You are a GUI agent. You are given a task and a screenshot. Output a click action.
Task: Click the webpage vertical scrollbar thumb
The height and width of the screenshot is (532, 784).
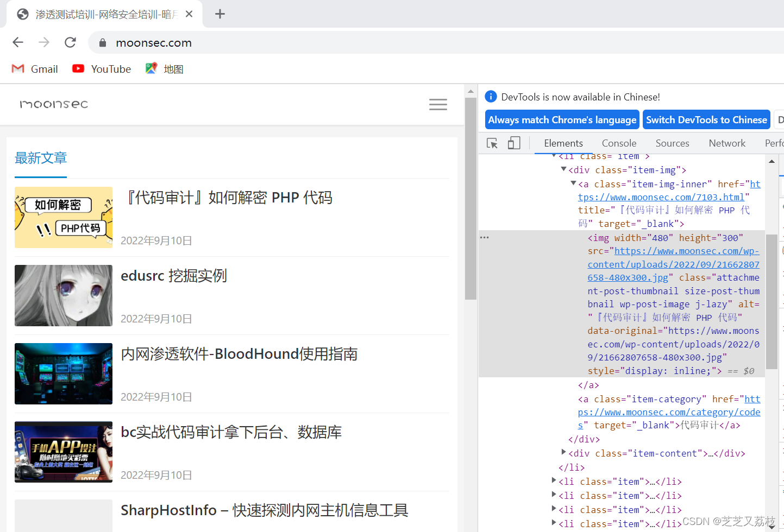pyautogui.click(x=471, y=199)
